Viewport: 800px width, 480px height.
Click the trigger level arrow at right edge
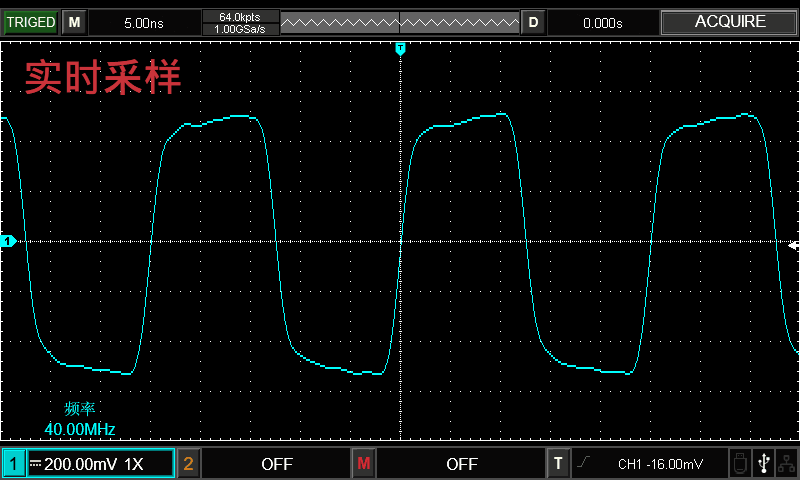(x=793, y=245)
